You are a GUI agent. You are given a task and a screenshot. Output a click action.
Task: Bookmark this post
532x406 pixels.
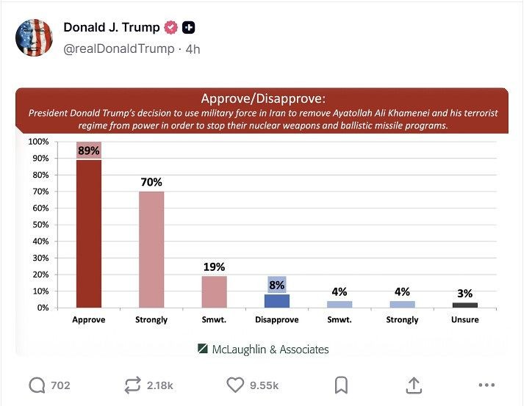(x=340, y=385)
